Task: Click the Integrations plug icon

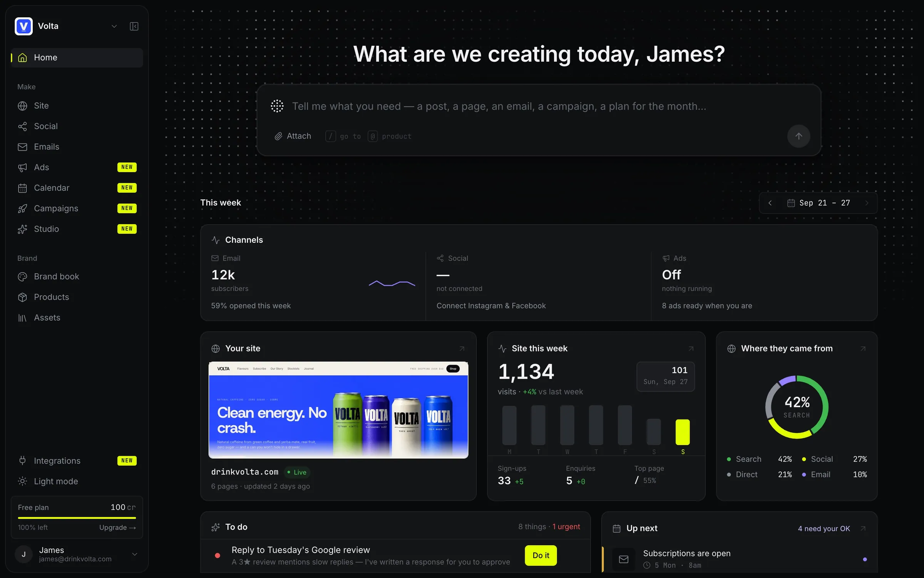Action: [x=22, y=461]
